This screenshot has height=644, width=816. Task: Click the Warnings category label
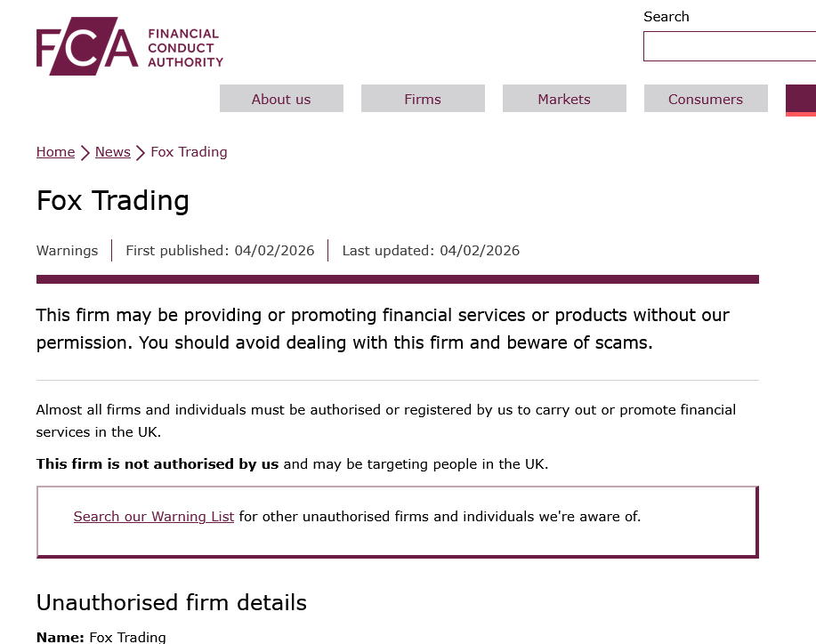[x=67, y=251]
